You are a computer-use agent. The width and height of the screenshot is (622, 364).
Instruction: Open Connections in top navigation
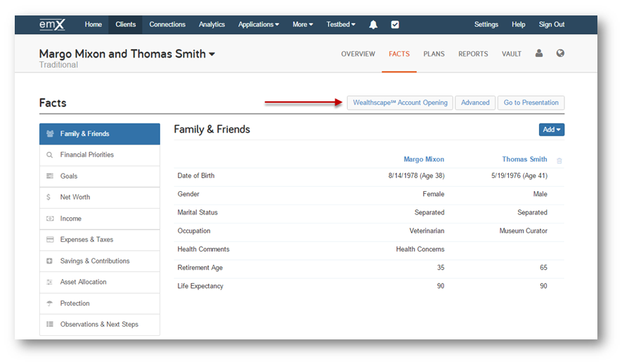[x=167, y=25]
